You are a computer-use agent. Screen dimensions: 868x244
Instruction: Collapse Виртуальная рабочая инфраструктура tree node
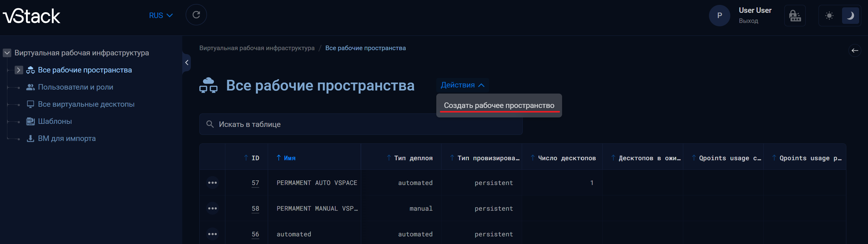[x=7, y=53]
